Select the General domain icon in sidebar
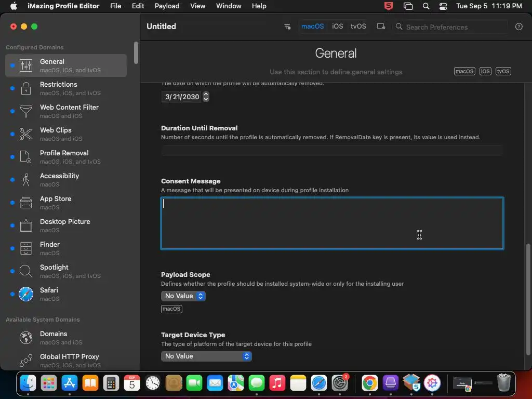Screen dimensions: 532x399 pos(26,65)
